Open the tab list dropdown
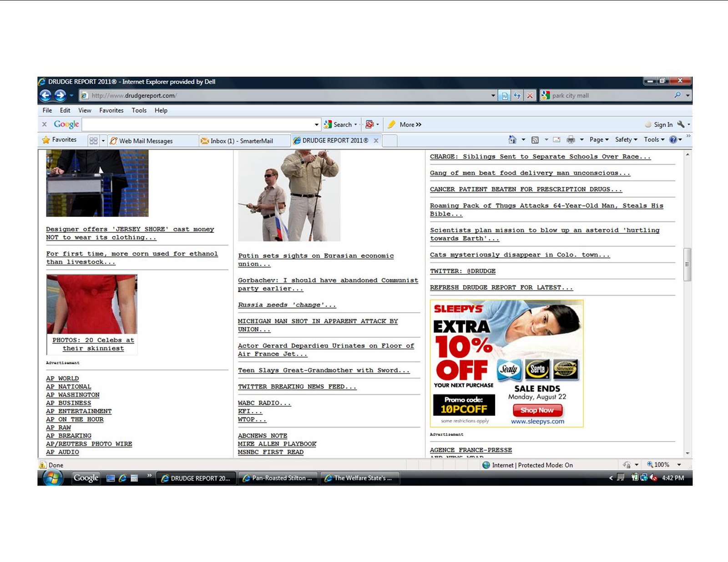 (103, 141)
